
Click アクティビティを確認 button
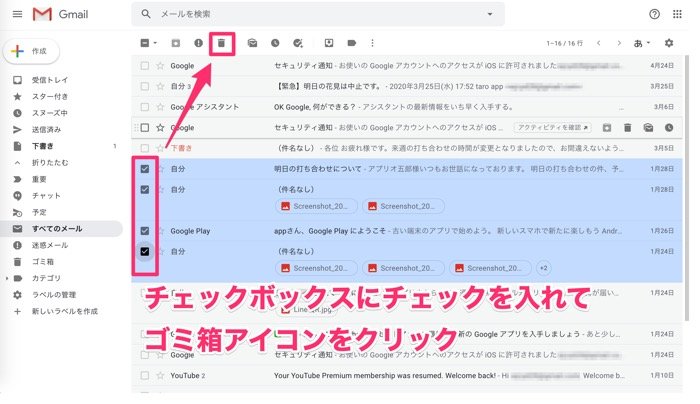coord(552,128)
